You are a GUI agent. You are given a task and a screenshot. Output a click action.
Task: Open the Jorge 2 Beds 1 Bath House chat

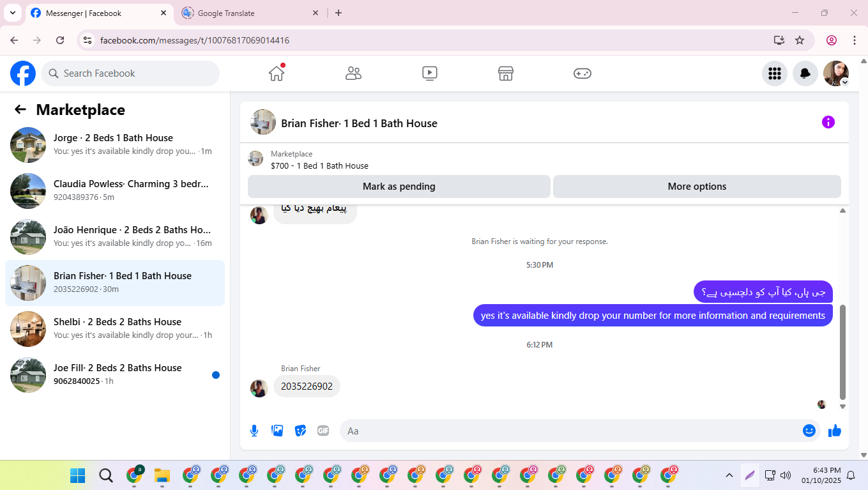pos(115,145)
